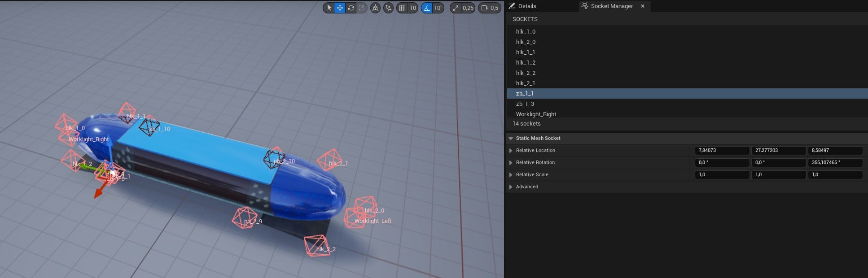This screenshot has height=278, width=868.
Task: Switch to the Rotate gizmo tool
Action: pyautogui.click(x=351, y=8)
